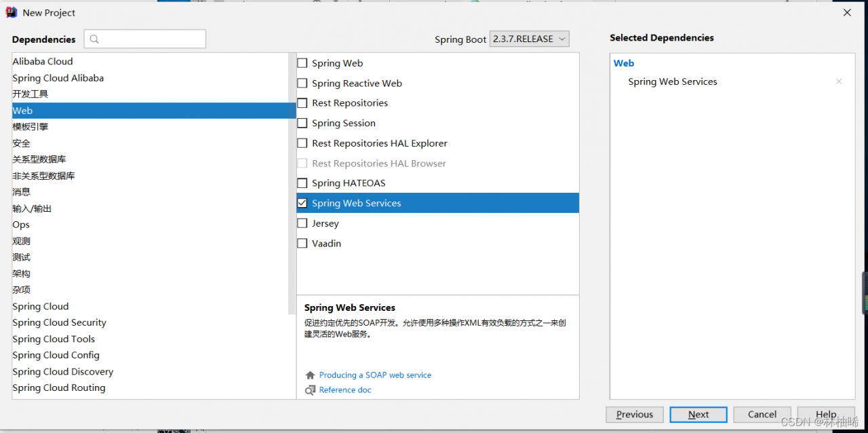Screen dimensions: 868x433
Task: Select the 架构 category
Action: 150,274
